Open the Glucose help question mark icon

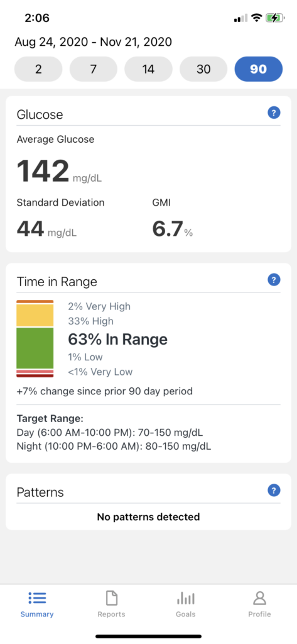click(x=274, y=113)
